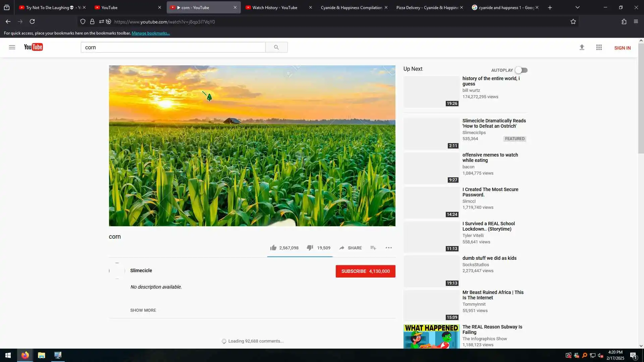Toggle the Autoplay switch
Image resolution: width=644 pixels, height=362 pixels.
pyautogui.click(x=521, y=70)
